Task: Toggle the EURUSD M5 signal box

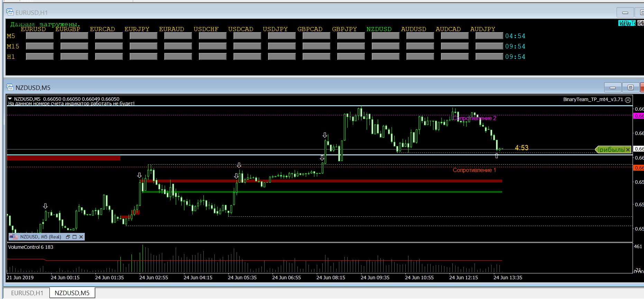Action: tap(40, 36)
